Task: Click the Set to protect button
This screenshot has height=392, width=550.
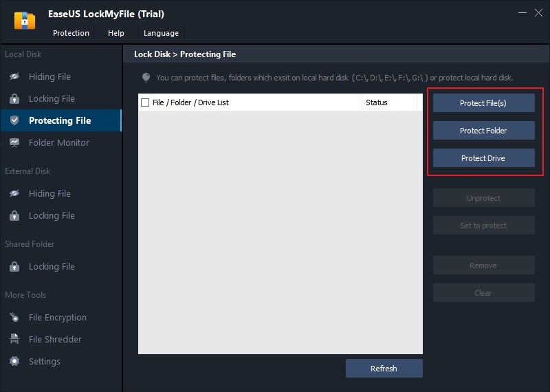Action: tap(484, 226)
